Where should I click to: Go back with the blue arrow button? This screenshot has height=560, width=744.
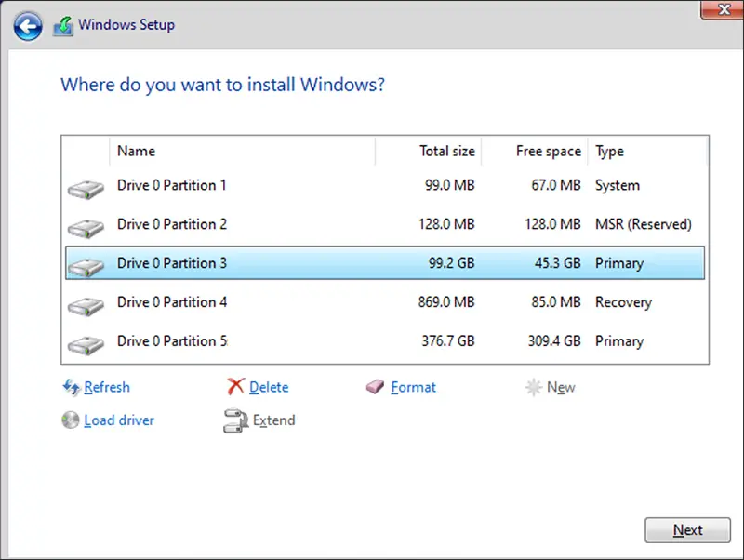pos(28,27)
